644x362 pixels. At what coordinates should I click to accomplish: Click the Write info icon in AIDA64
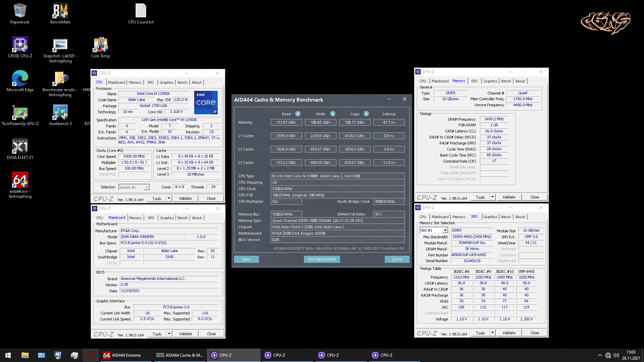[x=333, y=114]
